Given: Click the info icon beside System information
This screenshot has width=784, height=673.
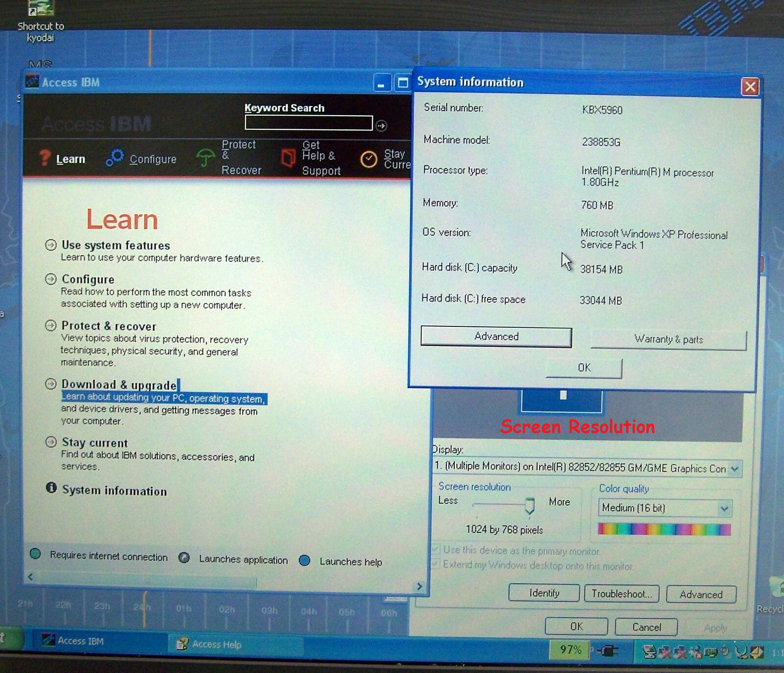Looking at the screenshot, I should (51, 487).
